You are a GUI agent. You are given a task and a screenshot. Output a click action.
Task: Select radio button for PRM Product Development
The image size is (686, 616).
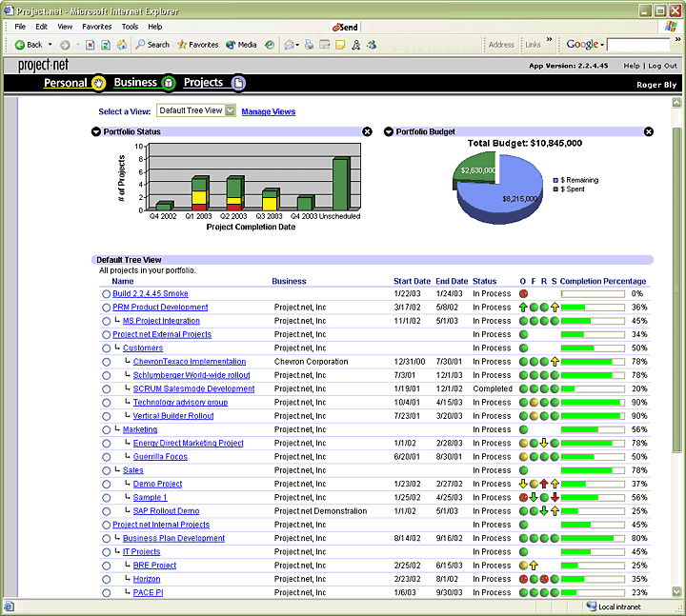pos(107,308)
